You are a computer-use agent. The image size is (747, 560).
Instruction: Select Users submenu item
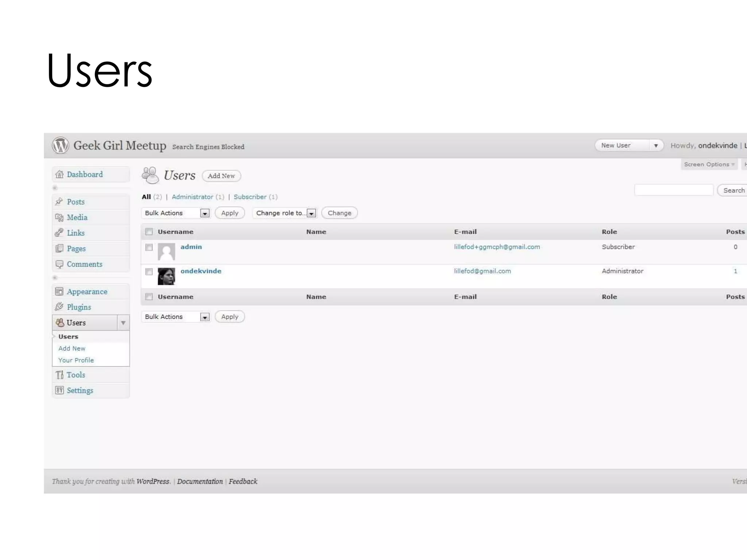point(68,337)
